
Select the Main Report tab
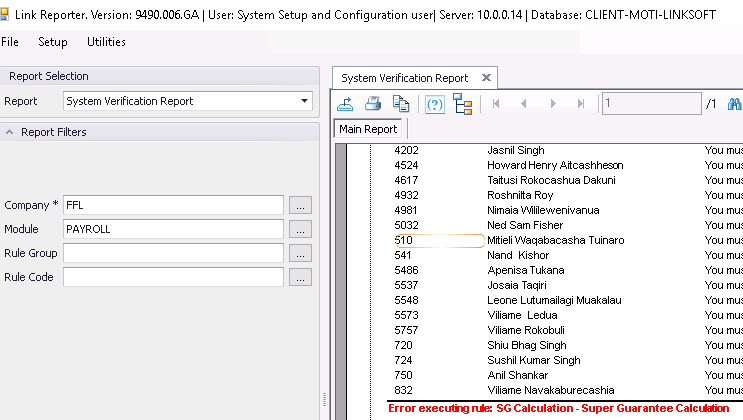(x=368, y=129)
